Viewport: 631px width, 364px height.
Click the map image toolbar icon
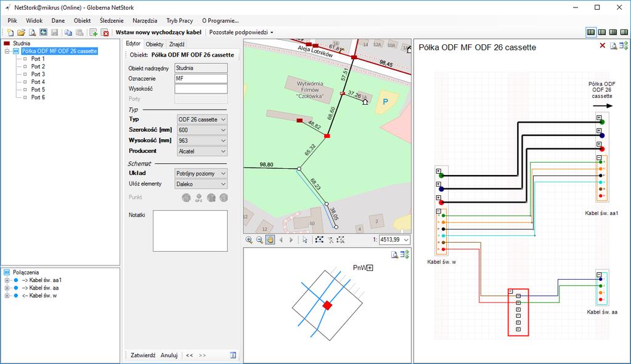pos(44,33)
